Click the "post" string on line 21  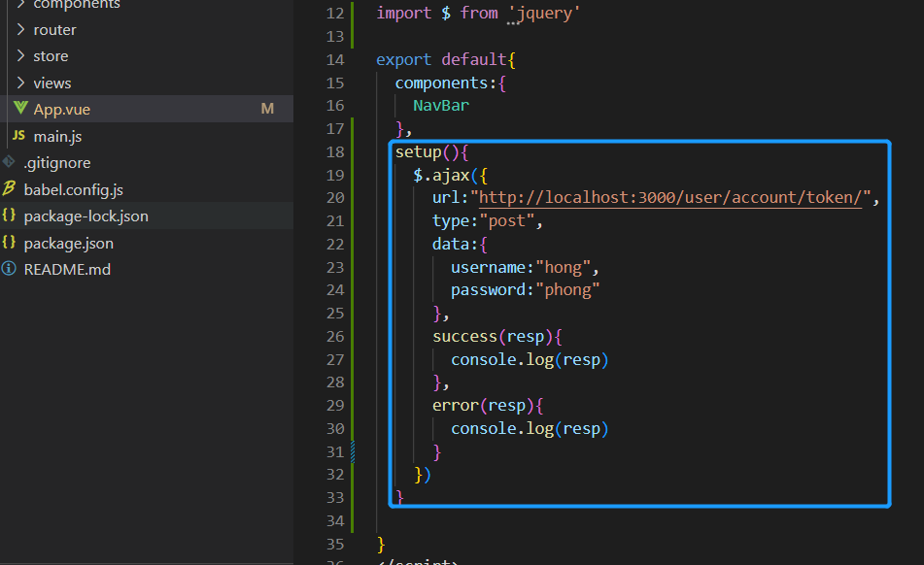tap(507, 221)
